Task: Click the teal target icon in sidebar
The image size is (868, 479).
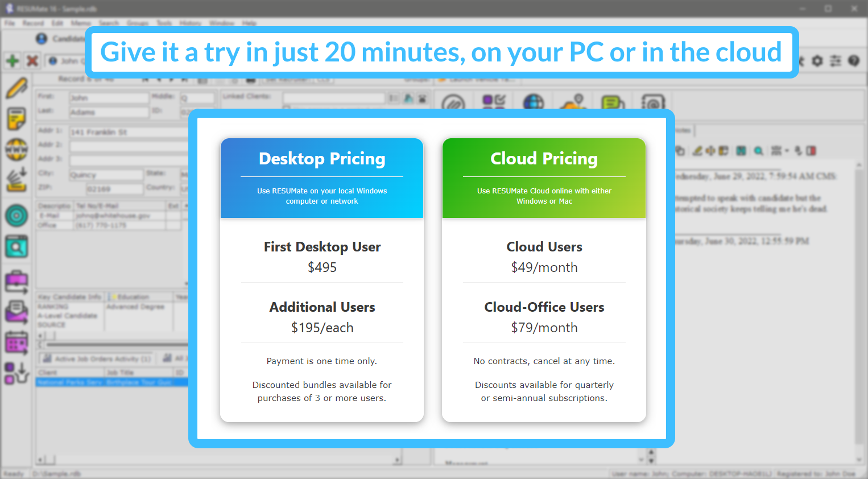Action: (x=16, y=216)
